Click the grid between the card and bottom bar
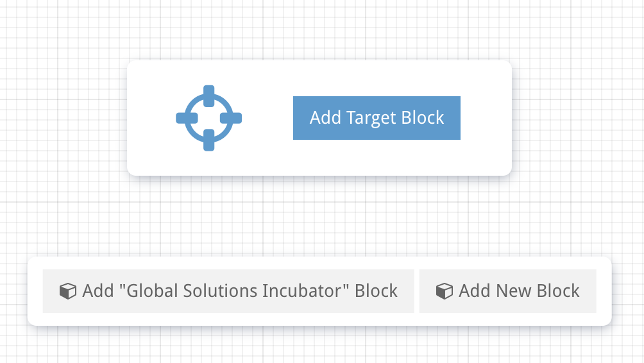 click(x=319, y=216)
